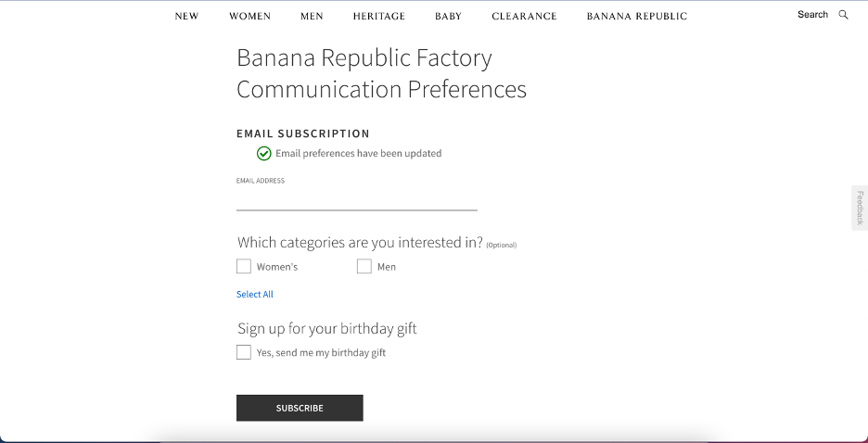Screen dimensions: 868x443
Task: Go to the CLEARANCE section
Action: click(x=524, y=16)
